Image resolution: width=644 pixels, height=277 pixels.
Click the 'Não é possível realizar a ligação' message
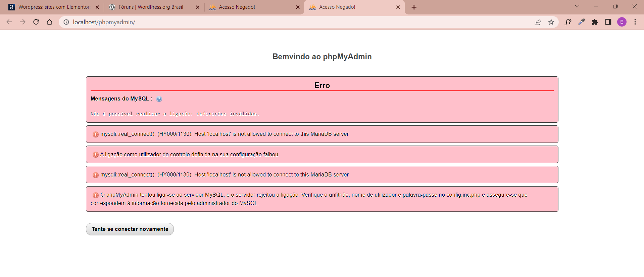[x=175, y=114]
